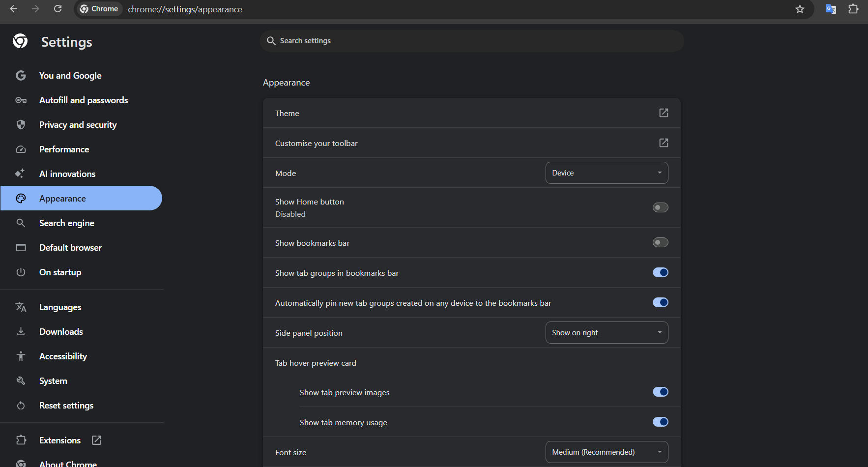868x467 pixels.
Task: Open Side panel position dropdown
Action: point(607,333)
